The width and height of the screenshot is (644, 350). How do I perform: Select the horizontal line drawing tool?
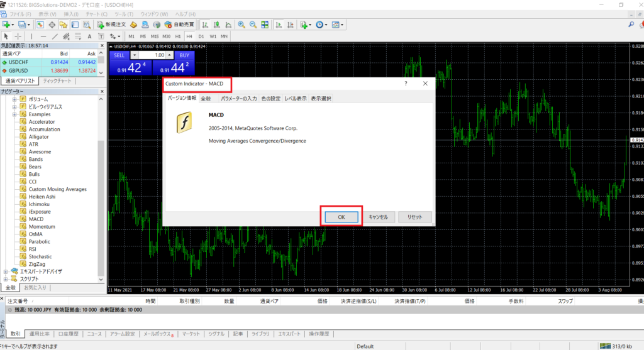coord(43,36)
